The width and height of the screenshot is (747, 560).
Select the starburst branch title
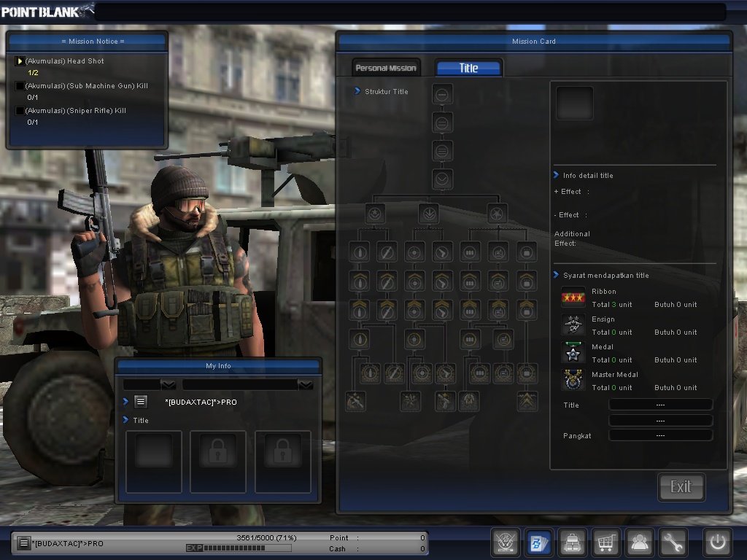point(497,214)
